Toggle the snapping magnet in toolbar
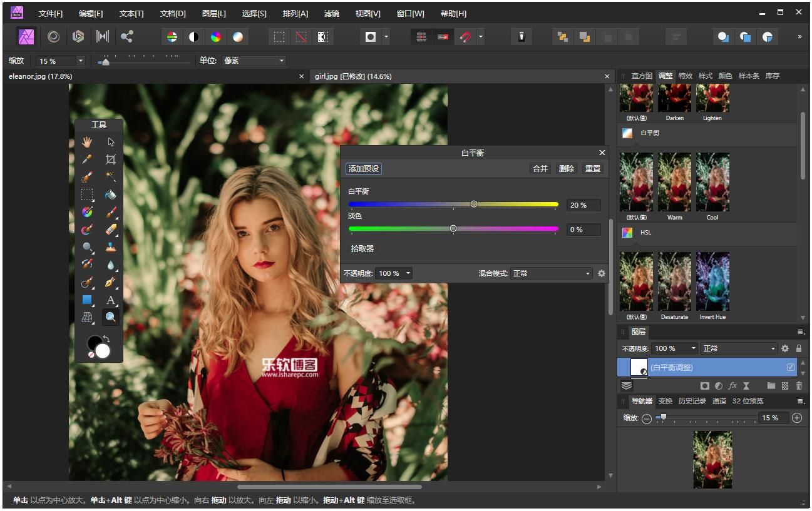The image size is (812, 511). tap(465, 37)
